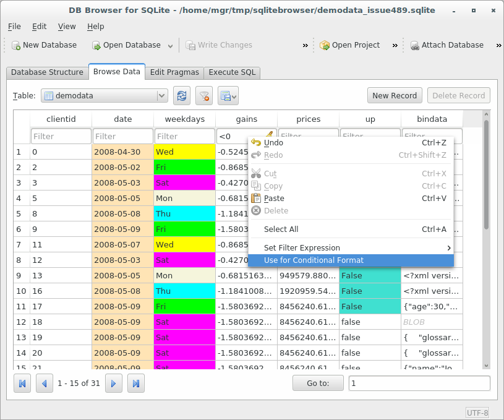
Task: Select row header number 10
Action: coord(22,291)
